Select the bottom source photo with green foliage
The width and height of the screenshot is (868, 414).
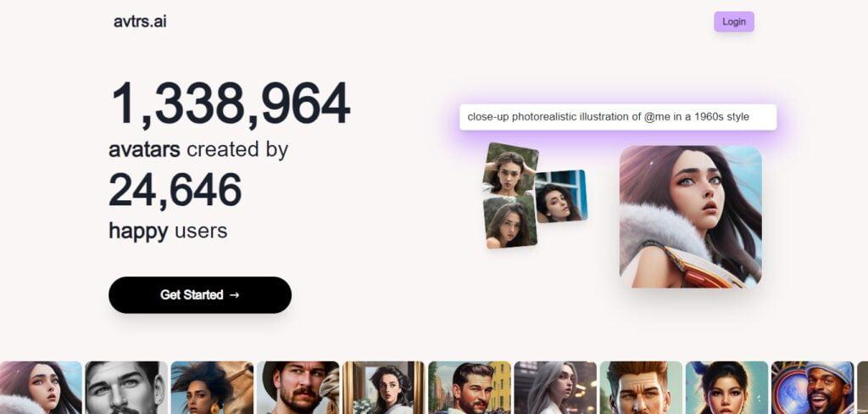pos(510,221)
